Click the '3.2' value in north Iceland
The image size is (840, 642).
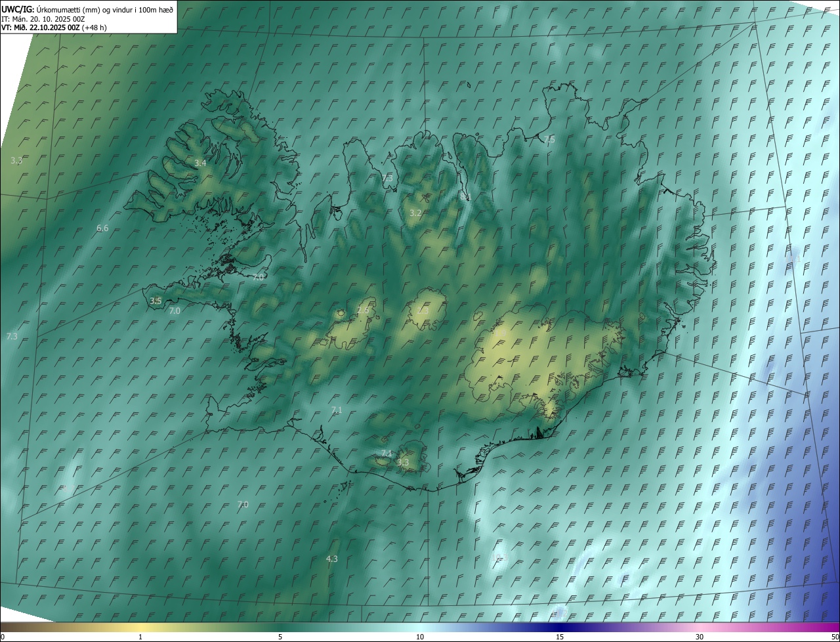(x=415, y=213)
